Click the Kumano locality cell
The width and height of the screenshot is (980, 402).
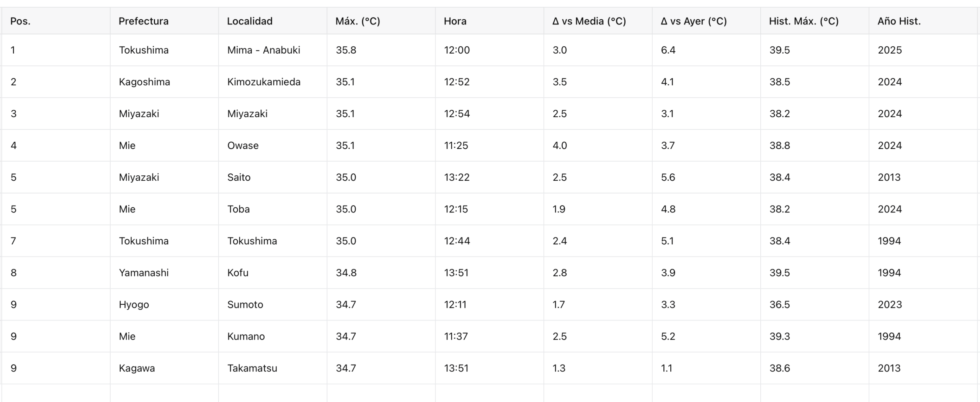pyautogui.click(x=246, y=337)
